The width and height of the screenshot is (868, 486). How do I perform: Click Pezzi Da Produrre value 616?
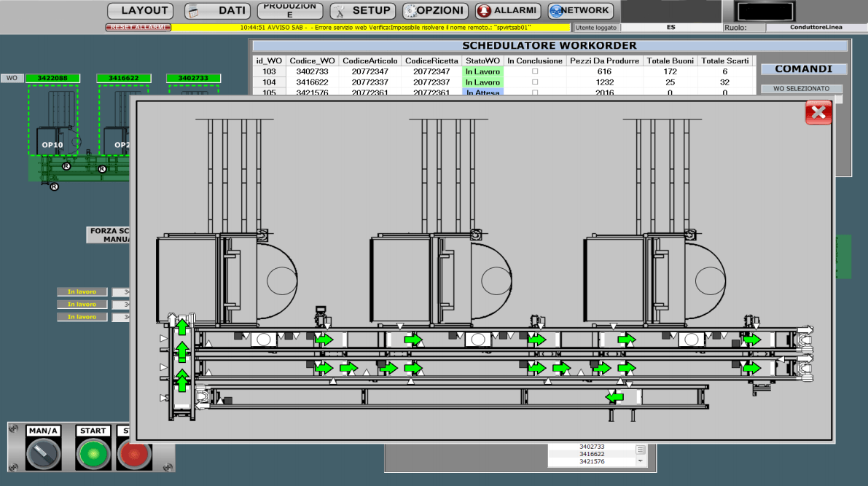point(604,71)
